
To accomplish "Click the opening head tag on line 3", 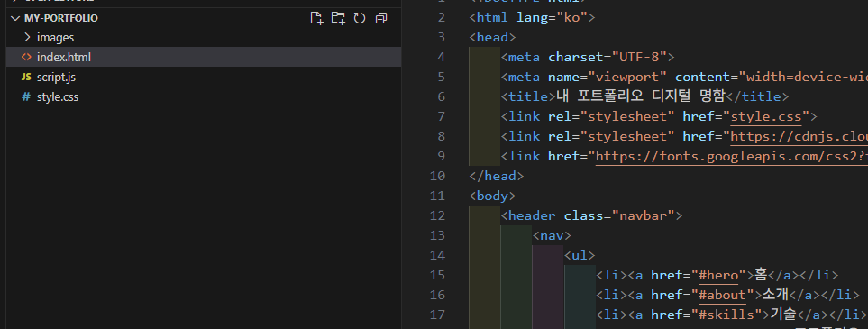I will (x=493, y=38).
